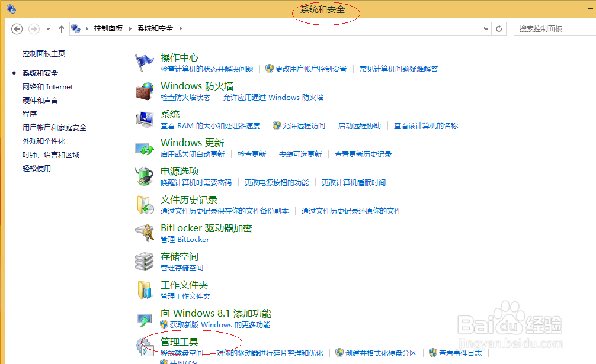Open 控制面板主页 in sidebar
This screenshot has height=364, width=596.
click(x=44, y=53)
